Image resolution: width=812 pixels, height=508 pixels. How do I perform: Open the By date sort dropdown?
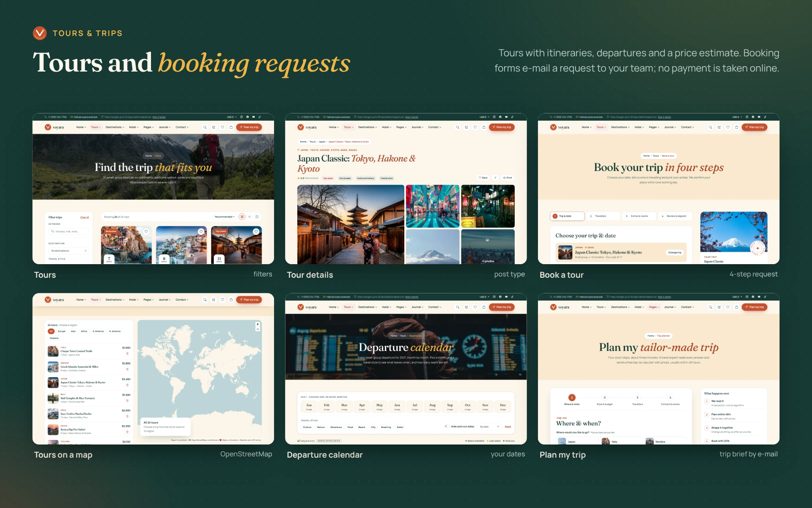(490, 427)
